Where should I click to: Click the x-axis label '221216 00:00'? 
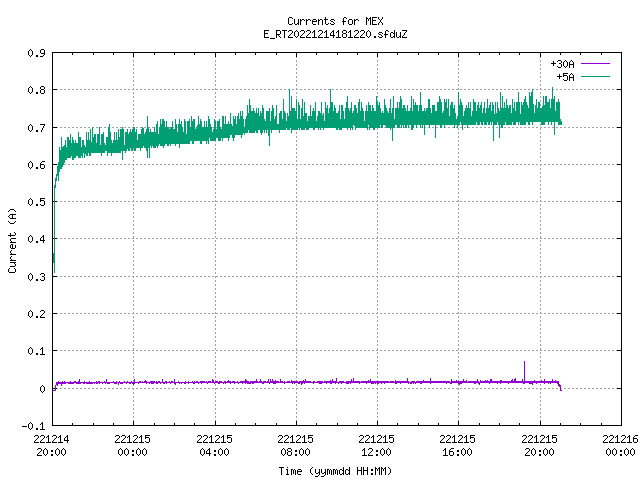tap(620, 445)
